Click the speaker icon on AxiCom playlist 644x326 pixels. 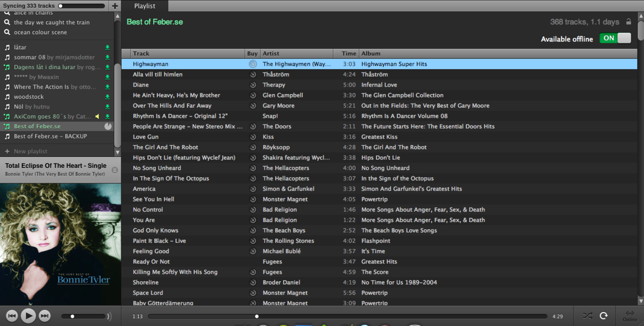97,116
